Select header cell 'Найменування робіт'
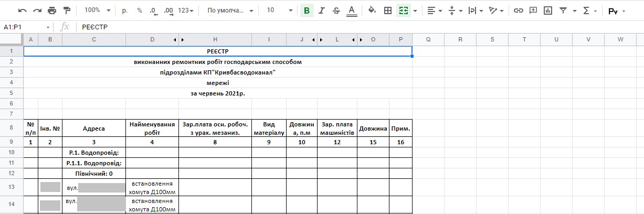The width and height of the screenshot is (644, 214). [x=152, y=129]
